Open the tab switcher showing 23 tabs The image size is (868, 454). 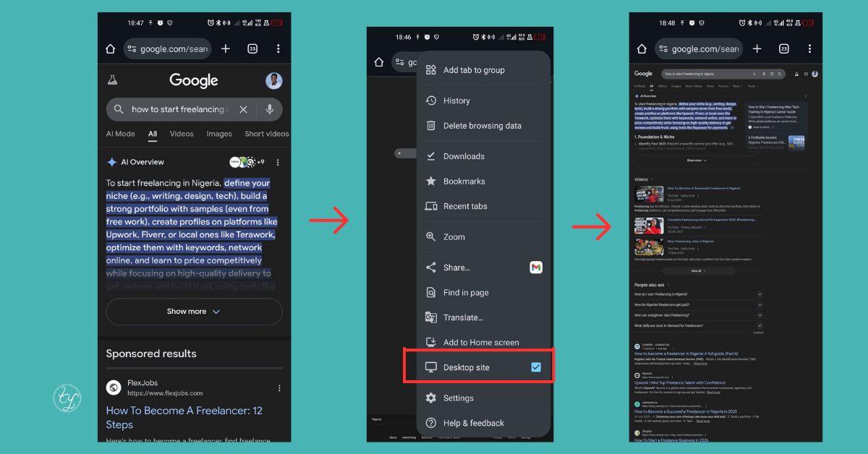(x=252, y=48)
